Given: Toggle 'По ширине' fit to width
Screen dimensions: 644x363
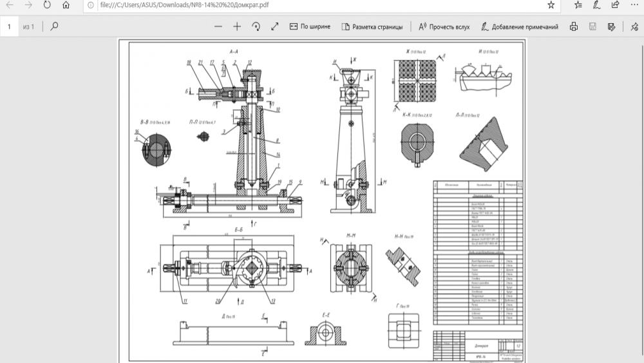Looking at the screenshot, I should (x=310, y=26).
